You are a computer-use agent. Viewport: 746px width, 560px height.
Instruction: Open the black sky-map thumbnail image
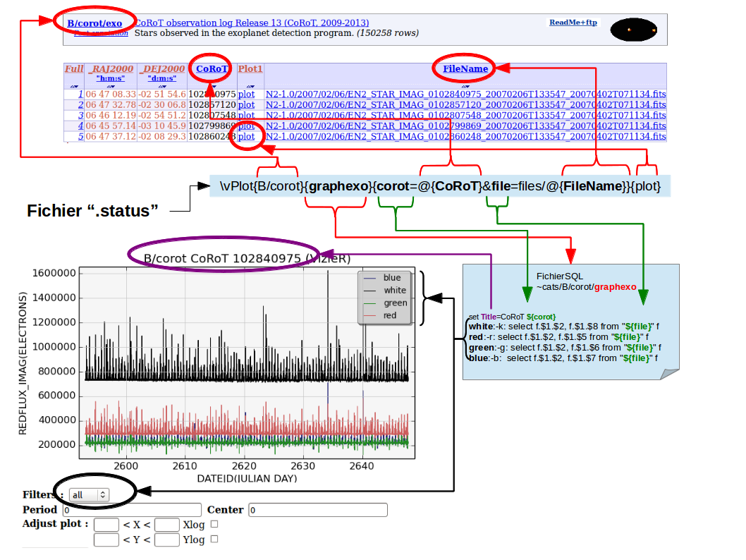(633, 30)
